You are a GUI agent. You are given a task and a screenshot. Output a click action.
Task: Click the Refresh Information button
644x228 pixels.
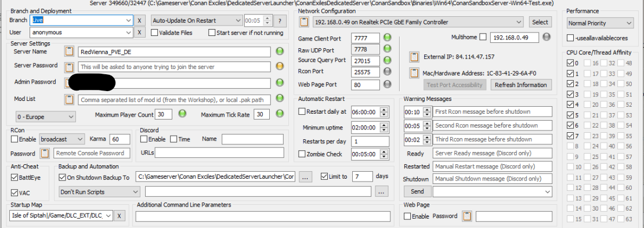tap(521, 85)
